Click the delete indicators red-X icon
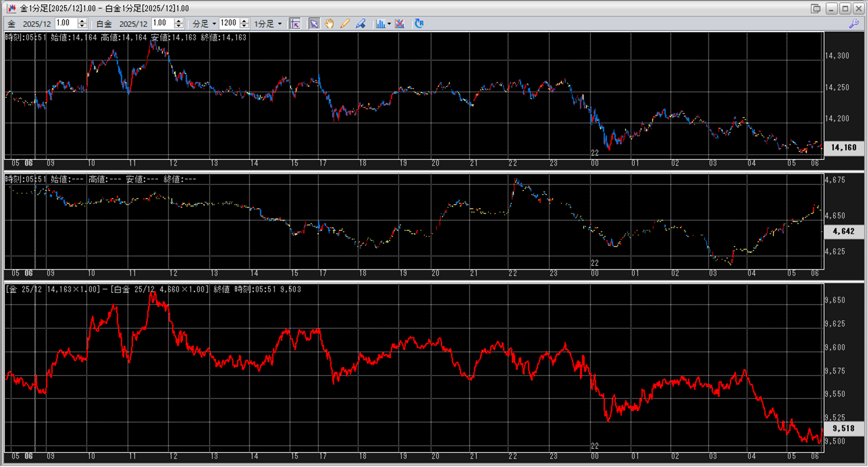868x467 pixels. (x=400, y=24)
